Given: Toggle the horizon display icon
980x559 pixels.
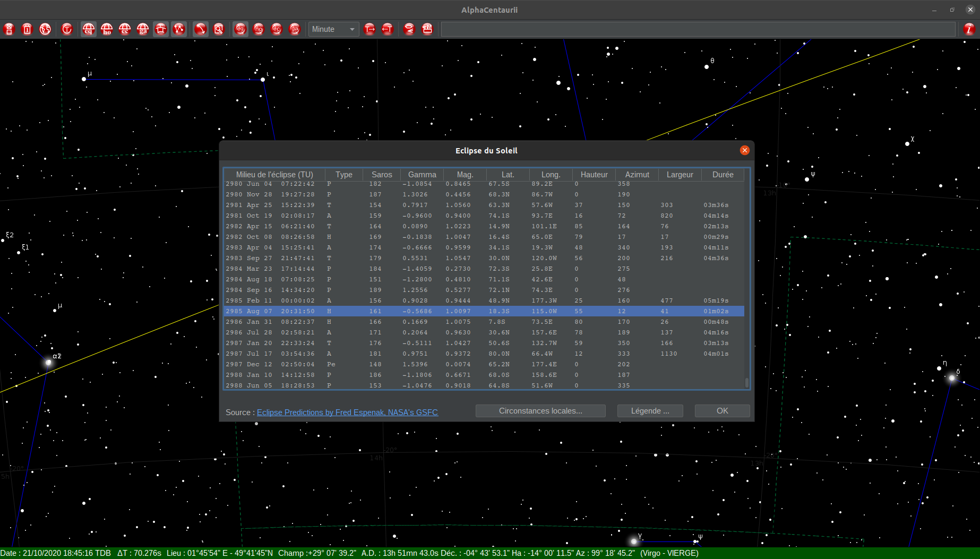Looking at the screenshot, I should [161, 29].
